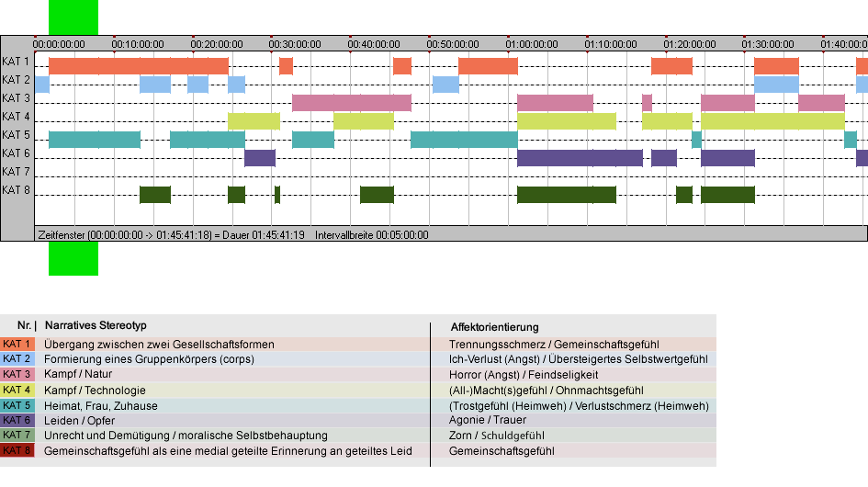Click the red KAT 8 legend swatch
The width and height of the screenshot is (868, 487).
(17, 450)
